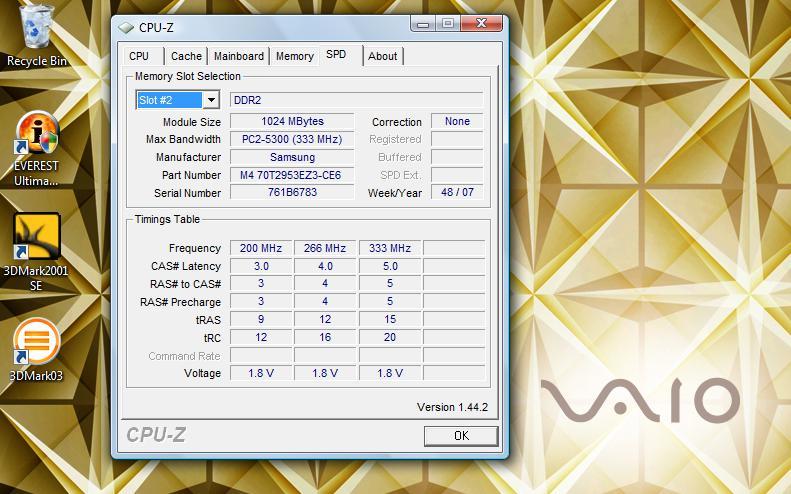
Task: Click the tRC value 12
Action: (x=261, y=337)
